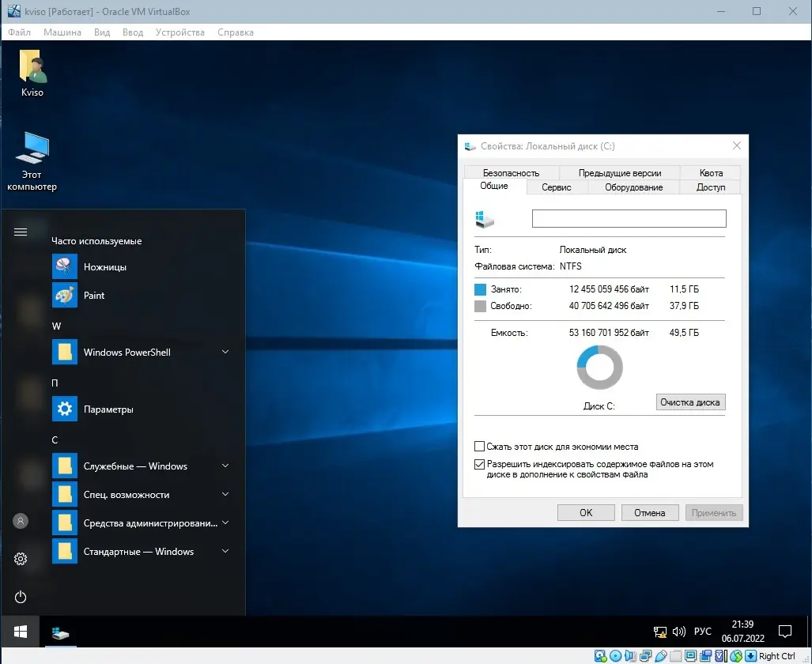The image size is (812, 664).
Task: Click the network adapters icon in VirtualBox status bar
Action: 645,655
